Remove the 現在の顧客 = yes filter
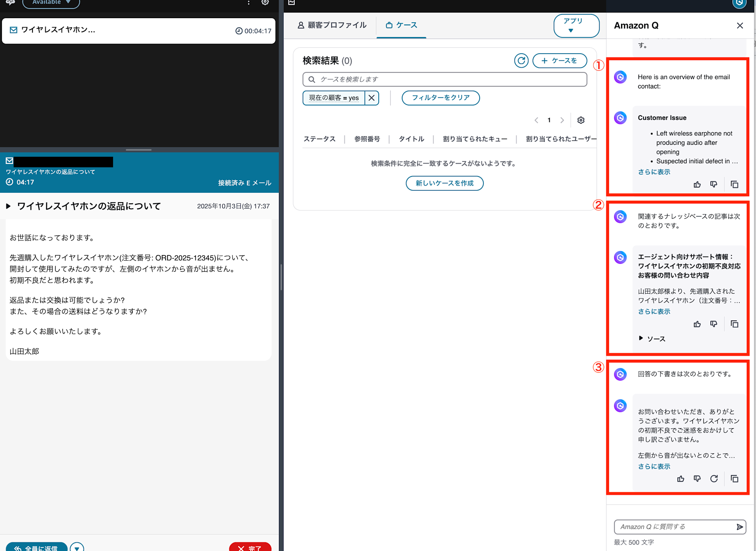This screenshot has width=756, height=551. point(372,98)
